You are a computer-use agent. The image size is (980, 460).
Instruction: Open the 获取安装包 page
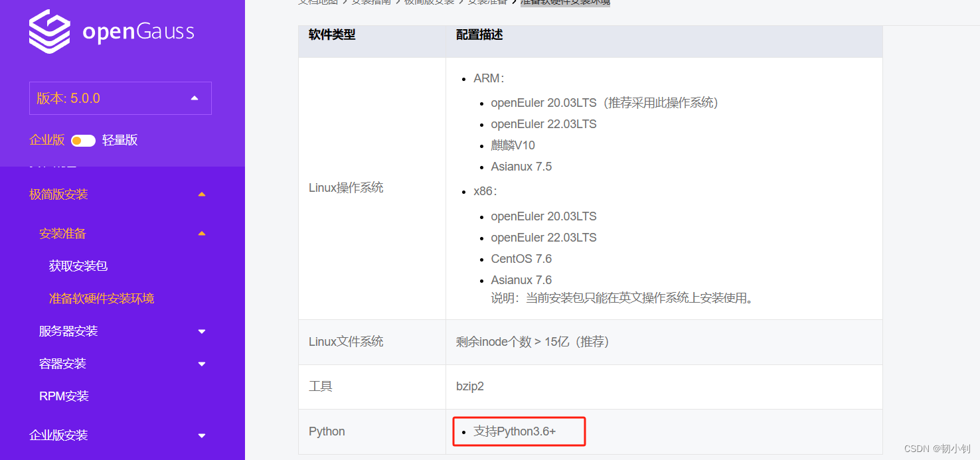(x=78, y=266)
